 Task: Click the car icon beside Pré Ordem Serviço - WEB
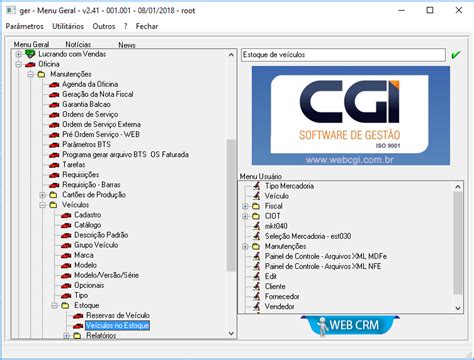click(54, 135)
